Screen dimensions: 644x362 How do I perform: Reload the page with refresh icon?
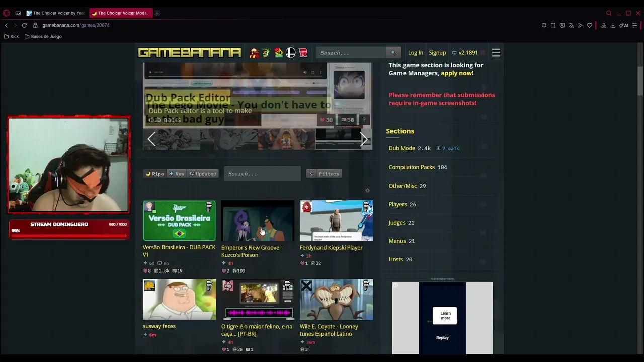[x=24, y=25]
